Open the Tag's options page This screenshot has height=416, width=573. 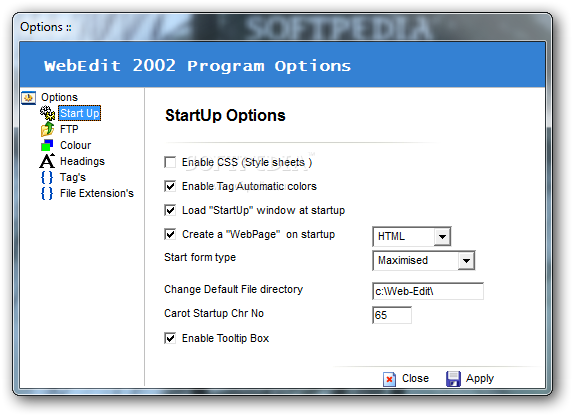[73, 177]
